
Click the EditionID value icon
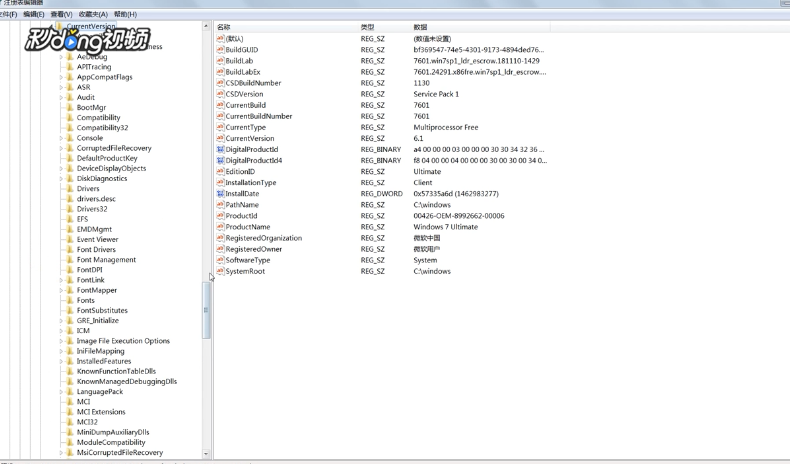[220, 171]
